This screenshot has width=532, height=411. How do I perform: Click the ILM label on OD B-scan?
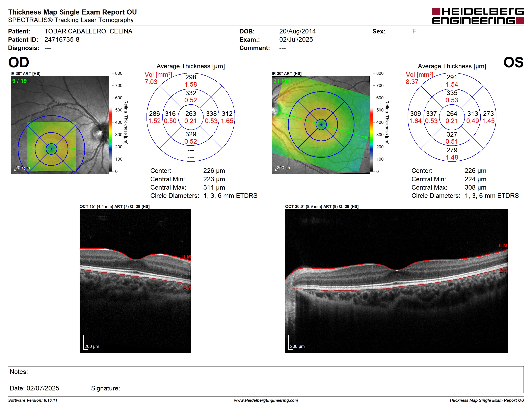coord(186,257)
